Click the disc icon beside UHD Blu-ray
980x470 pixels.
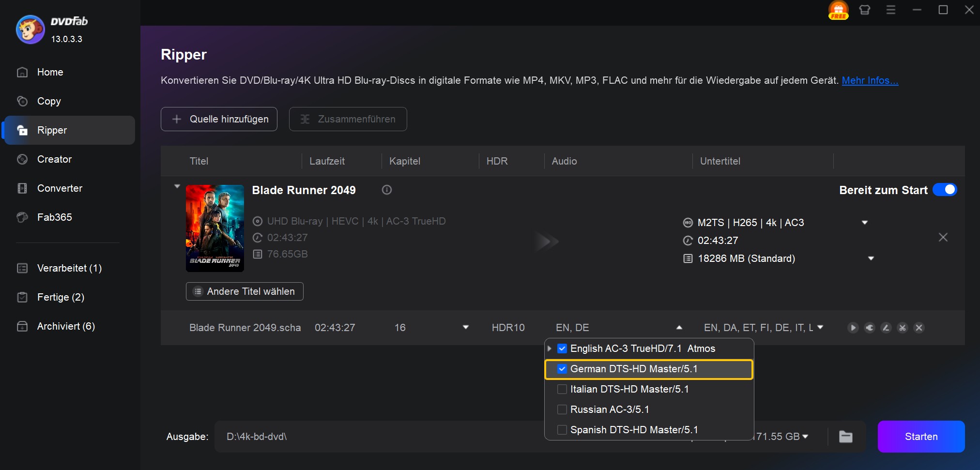point(258,221)
